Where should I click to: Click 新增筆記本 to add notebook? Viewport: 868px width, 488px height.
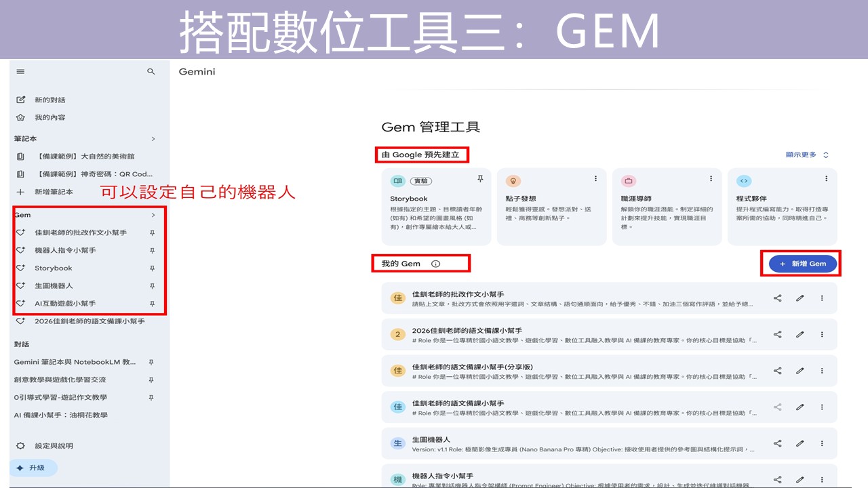coord(54,192)
